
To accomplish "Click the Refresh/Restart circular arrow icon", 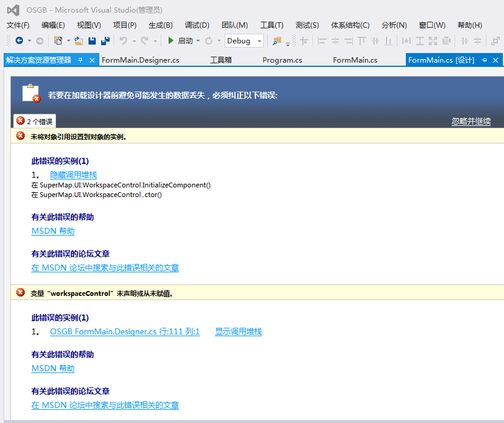I will click(x=208, y=40).
